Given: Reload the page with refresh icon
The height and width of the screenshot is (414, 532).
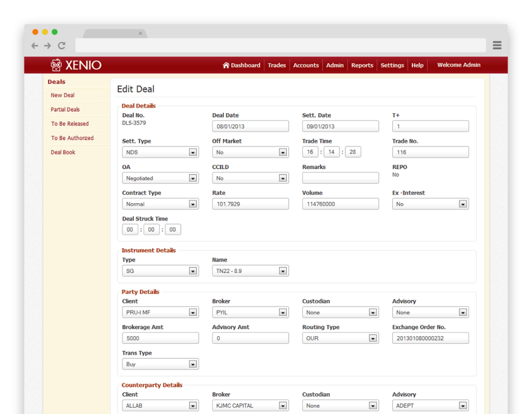Looking at the screenshot, I should 61,46.
